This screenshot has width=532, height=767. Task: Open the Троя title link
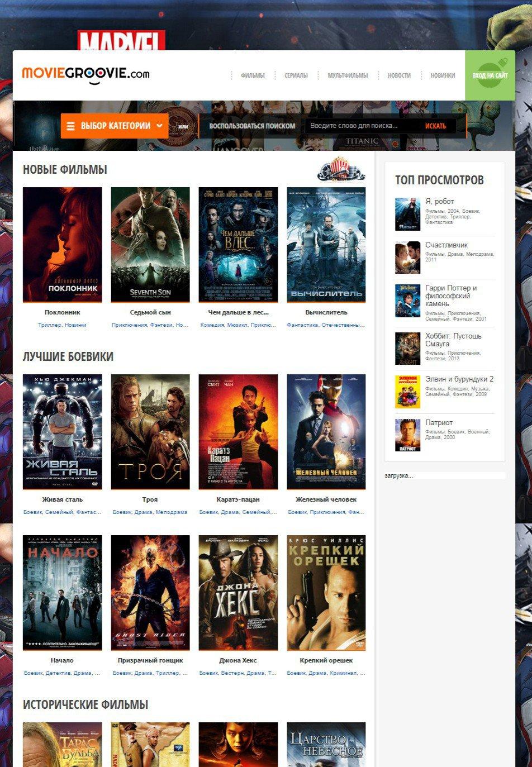[150, 499]
